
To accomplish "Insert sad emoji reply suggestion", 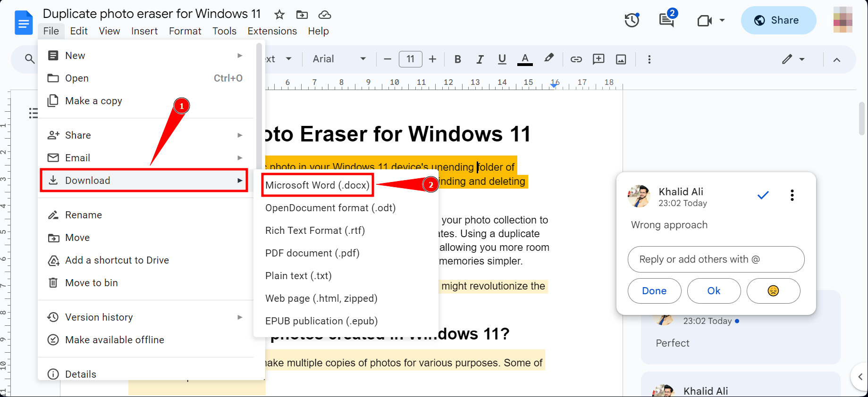I will [x=773, y=291].
